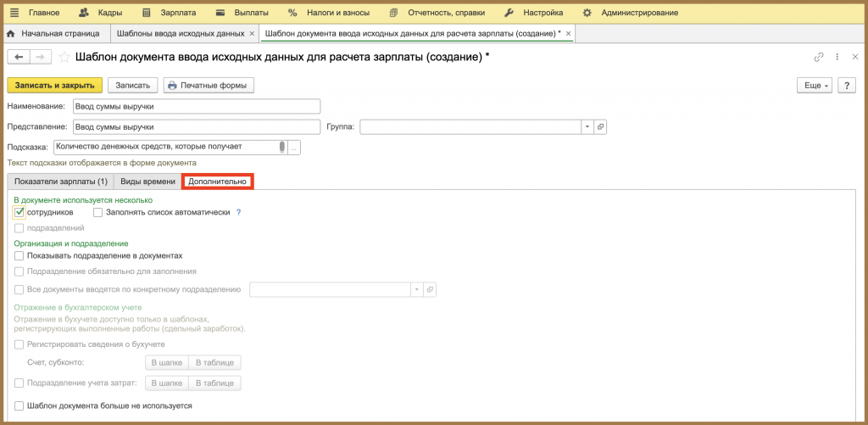Switch to Шаблоны ввода исходных данных tab
The width and height of the screenshot is (868, 425).
(x=180, y=34)
